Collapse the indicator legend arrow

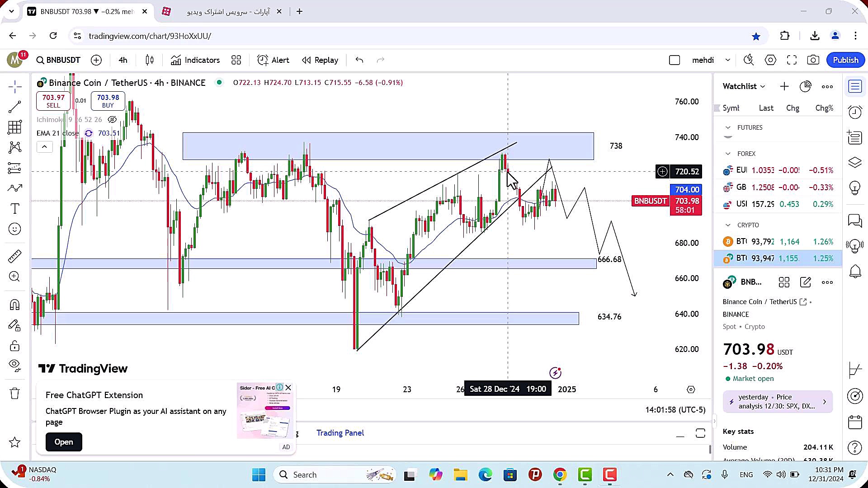pyautogui.click(x=44, y=147)
